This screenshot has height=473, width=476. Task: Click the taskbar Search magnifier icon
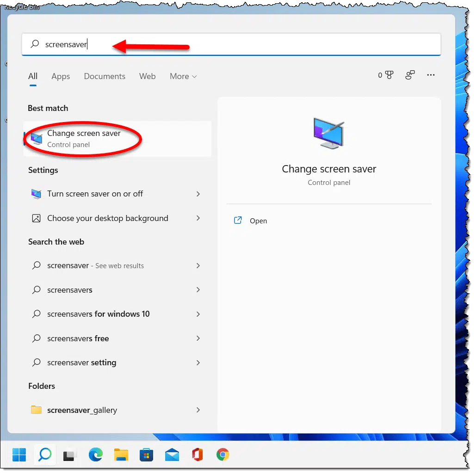point(45,455)
